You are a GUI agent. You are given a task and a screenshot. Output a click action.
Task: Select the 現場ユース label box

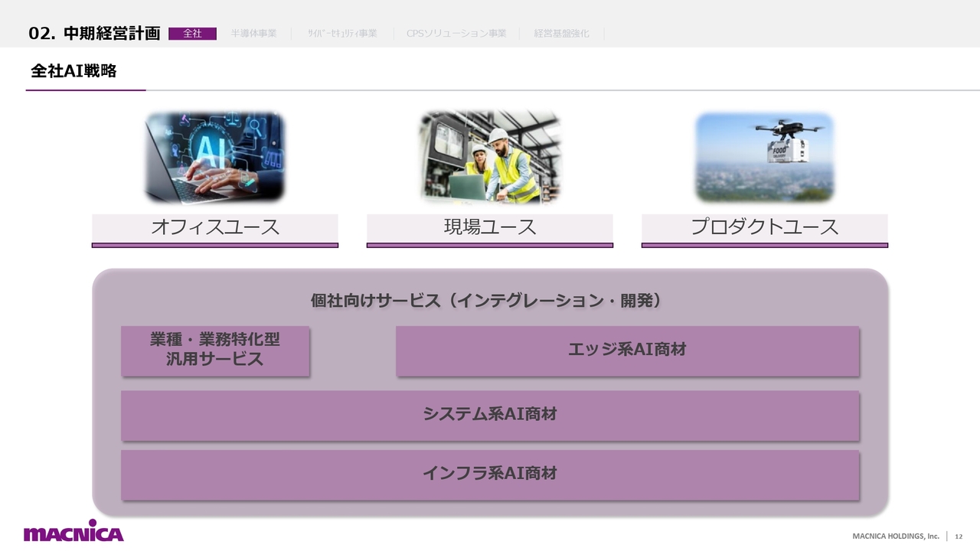tap(490, 227)
